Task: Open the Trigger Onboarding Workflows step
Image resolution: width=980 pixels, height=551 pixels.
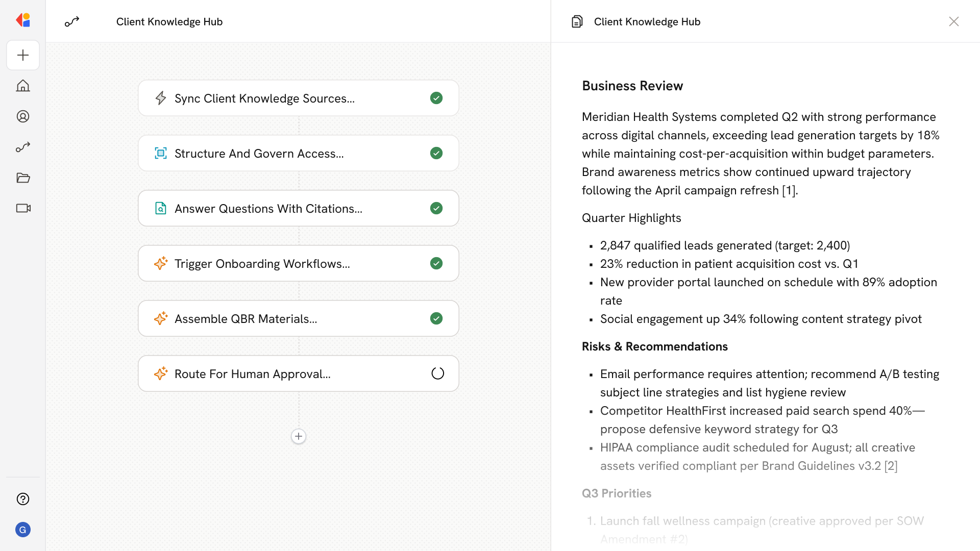Action: [298, 263]
